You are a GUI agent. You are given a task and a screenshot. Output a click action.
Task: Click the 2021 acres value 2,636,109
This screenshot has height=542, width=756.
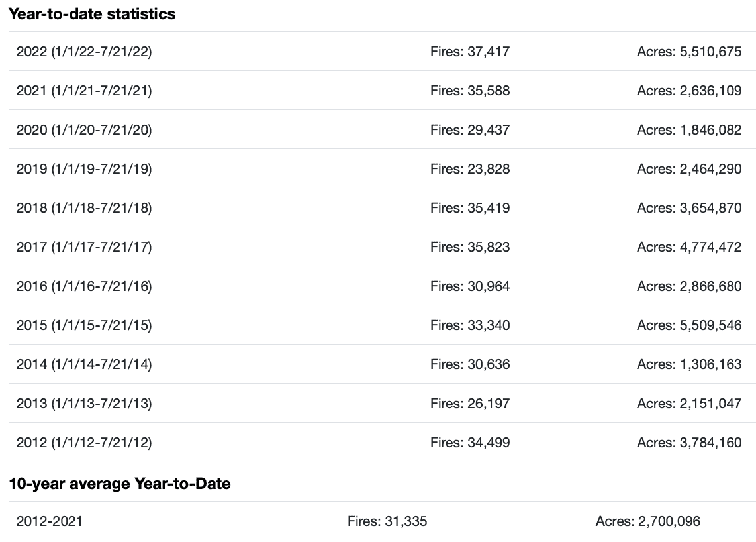689,91
